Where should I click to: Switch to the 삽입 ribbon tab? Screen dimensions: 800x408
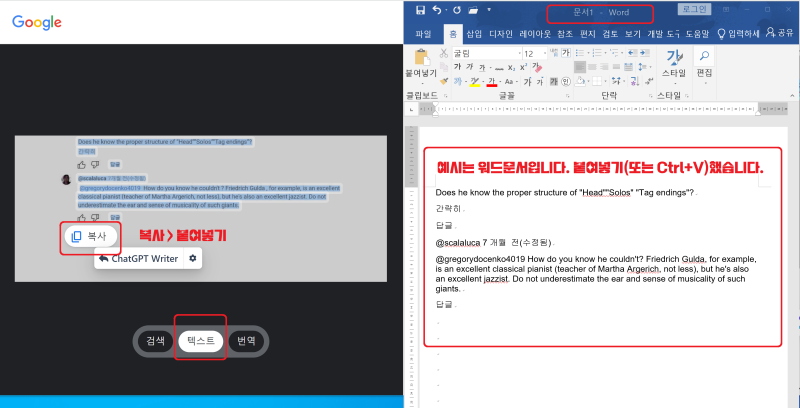(x=474, y=34)
